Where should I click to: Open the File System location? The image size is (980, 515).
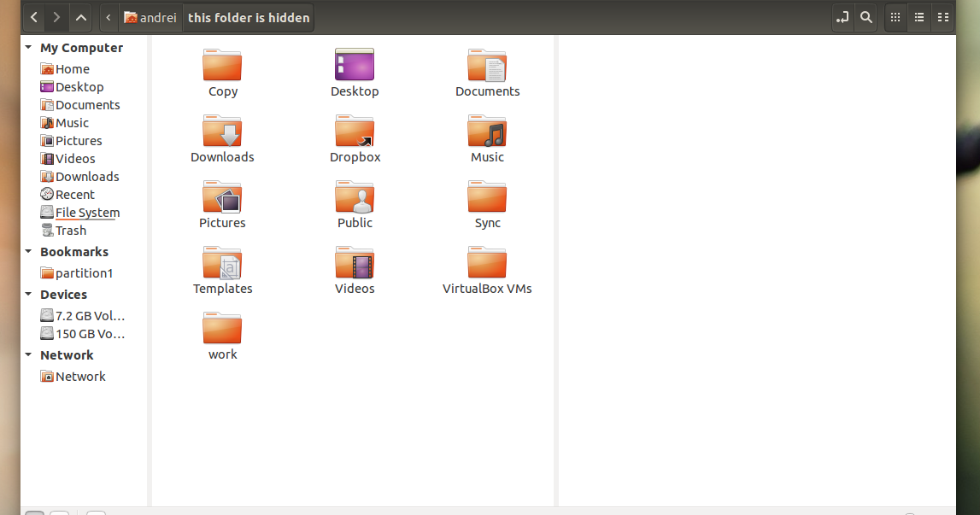coord(87,212)
